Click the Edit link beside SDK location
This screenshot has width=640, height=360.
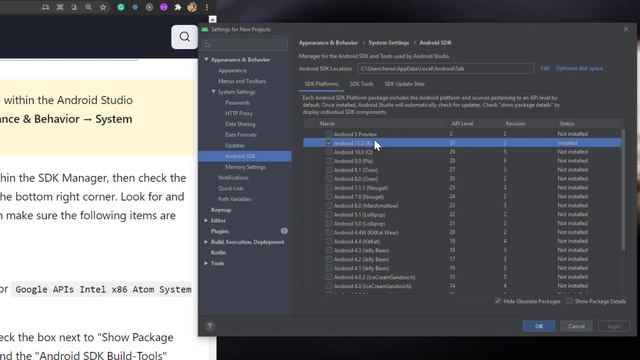[x=545, y=68]
